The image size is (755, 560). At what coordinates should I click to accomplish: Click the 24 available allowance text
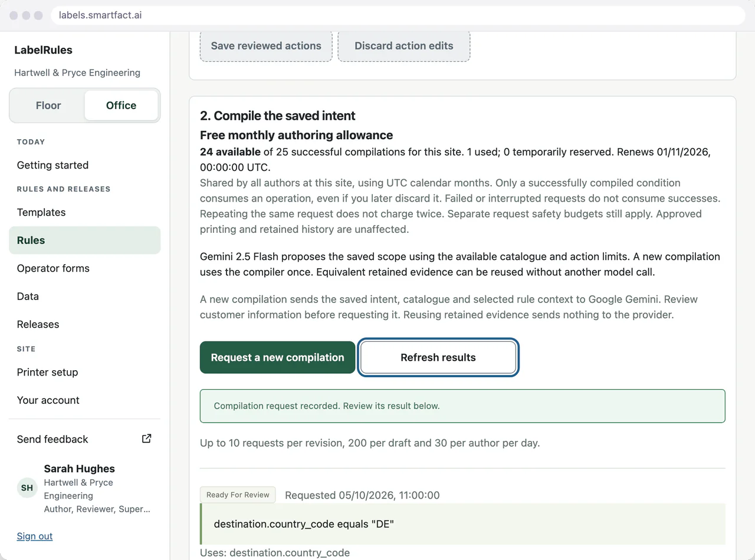[230, 151]
